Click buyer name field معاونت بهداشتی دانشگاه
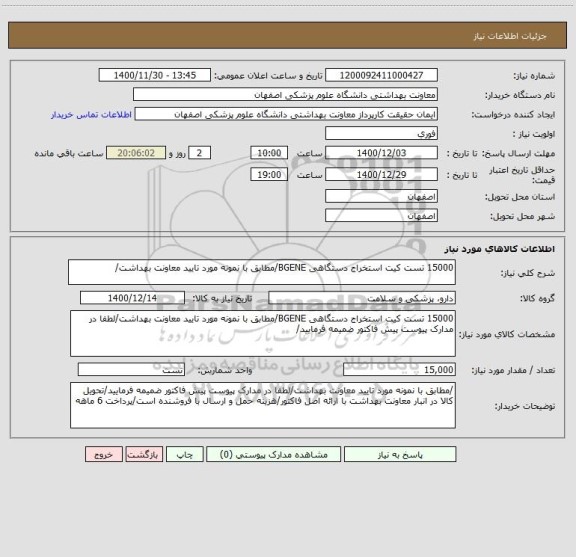Image resolution: width=576 pixels, height=557 pixels. [x=285, y=95]
